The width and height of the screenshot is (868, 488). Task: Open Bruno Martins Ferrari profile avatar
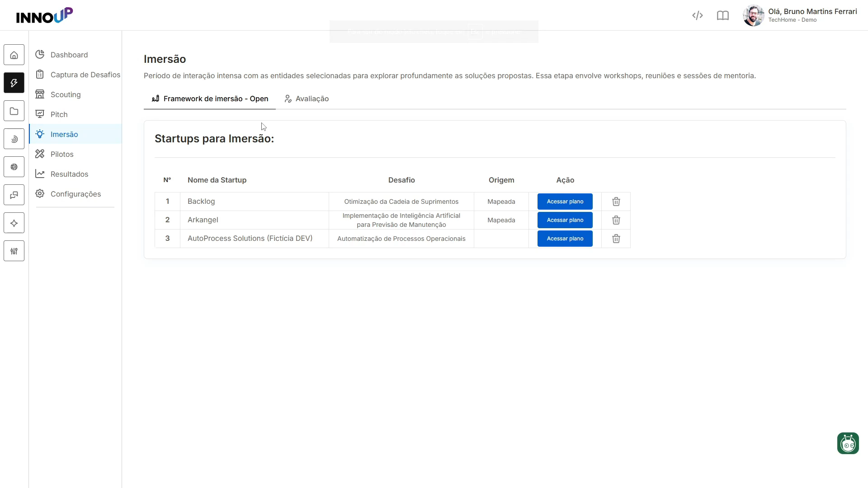pyautogui.click(x=754, y=16)
